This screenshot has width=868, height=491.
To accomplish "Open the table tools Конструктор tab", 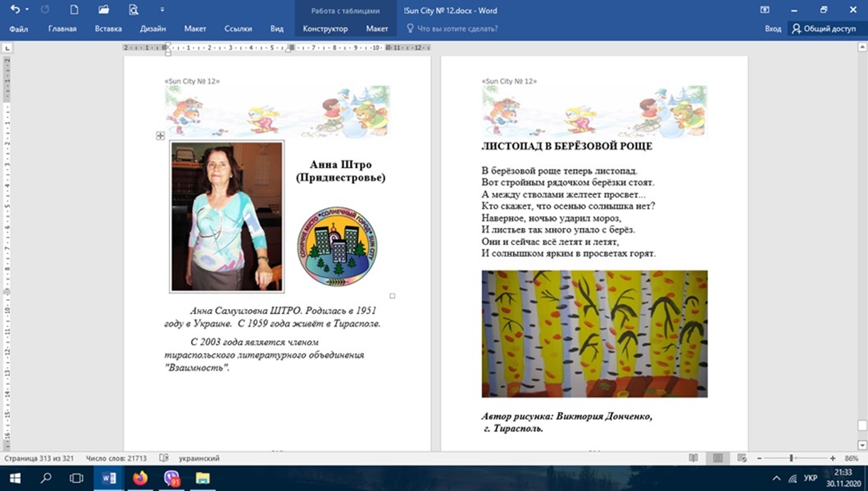I will [325, 29].
